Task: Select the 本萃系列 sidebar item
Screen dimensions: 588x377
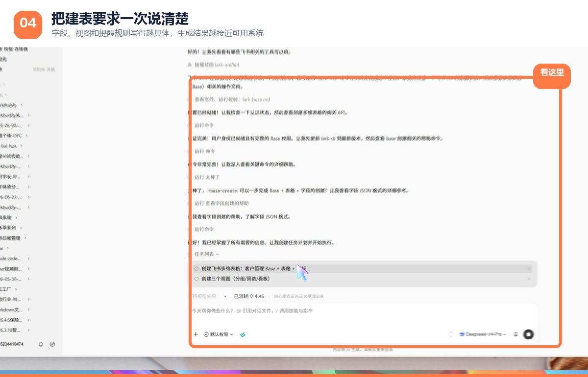Action: click(x=8, y=228)
